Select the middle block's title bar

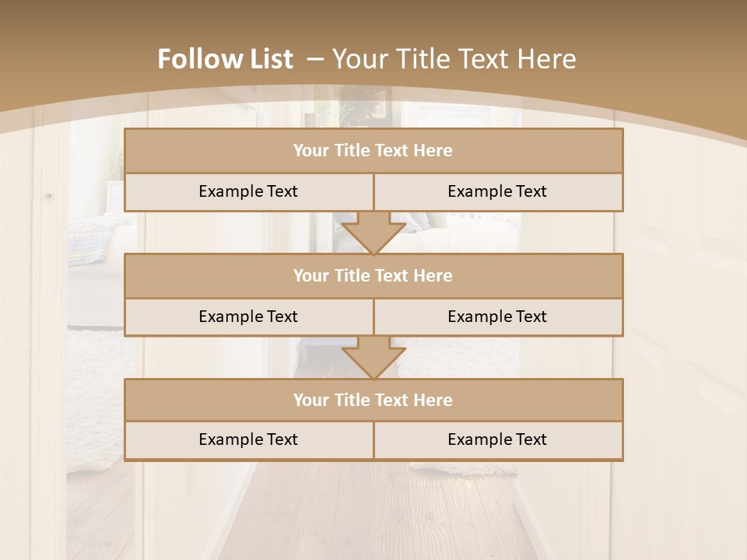coord(373,275)
